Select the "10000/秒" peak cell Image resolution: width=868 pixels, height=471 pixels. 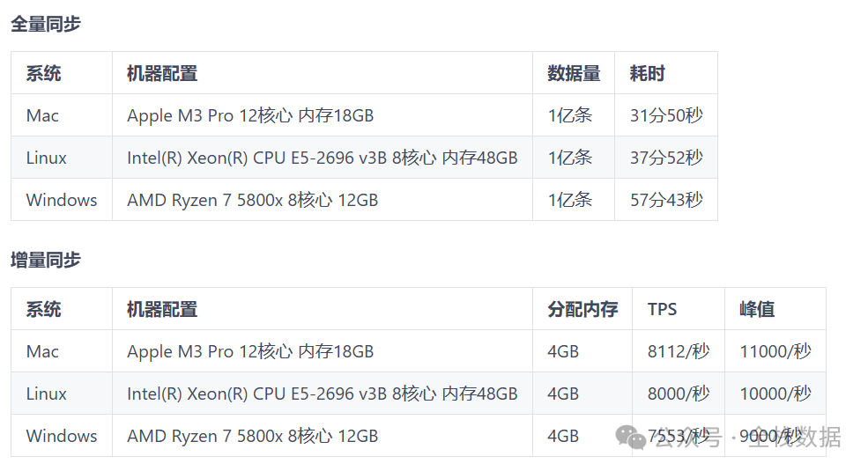click(x=775, y=394)
